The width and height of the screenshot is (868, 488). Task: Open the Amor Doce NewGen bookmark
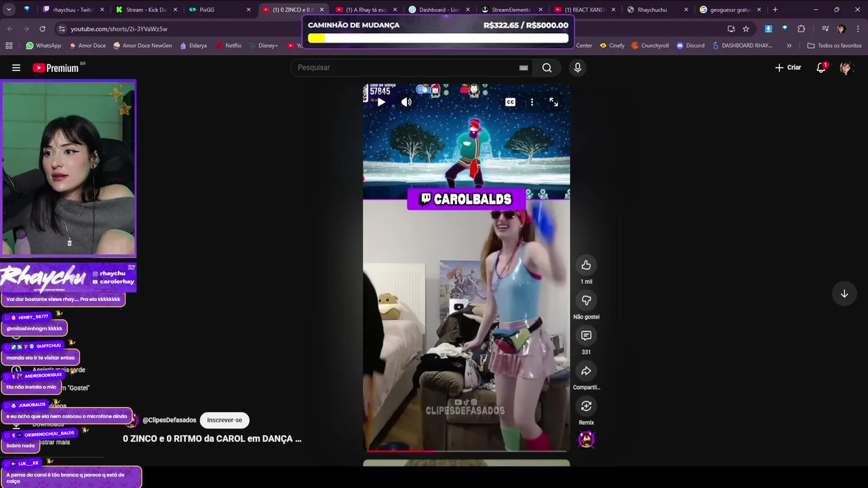click(142, 45)
